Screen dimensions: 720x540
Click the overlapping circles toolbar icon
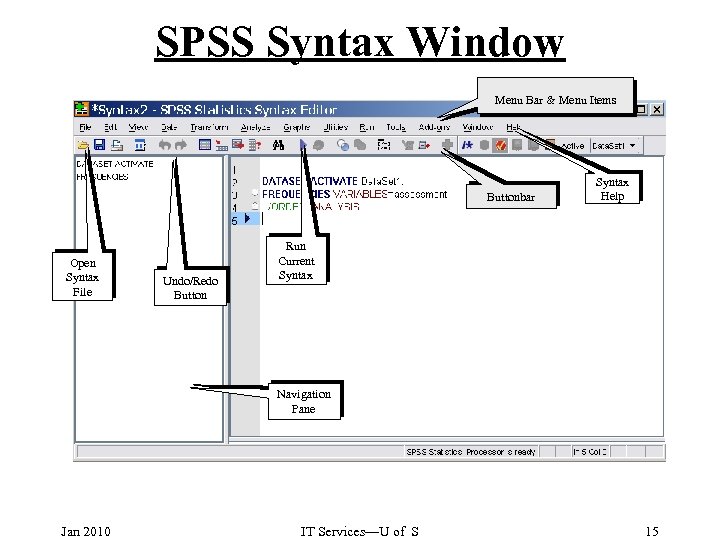tap(343, 146)
